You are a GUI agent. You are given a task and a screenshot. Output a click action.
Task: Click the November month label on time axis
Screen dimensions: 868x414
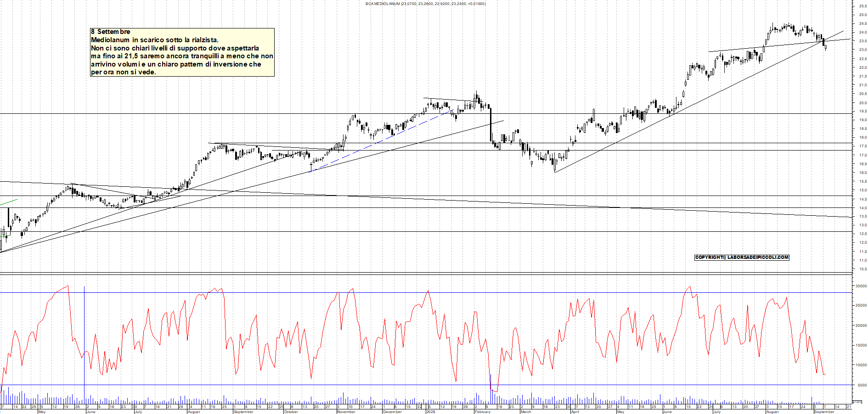coord(346,412)
